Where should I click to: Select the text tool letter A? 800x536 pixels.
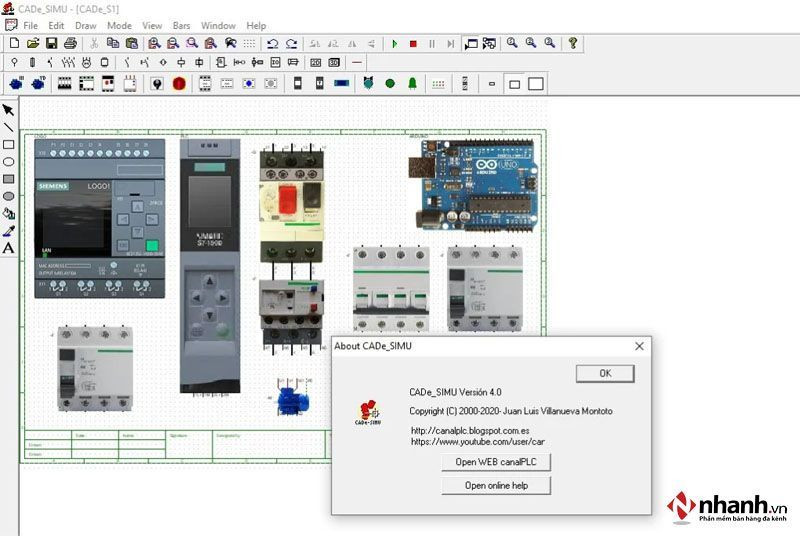coord(8,248)
